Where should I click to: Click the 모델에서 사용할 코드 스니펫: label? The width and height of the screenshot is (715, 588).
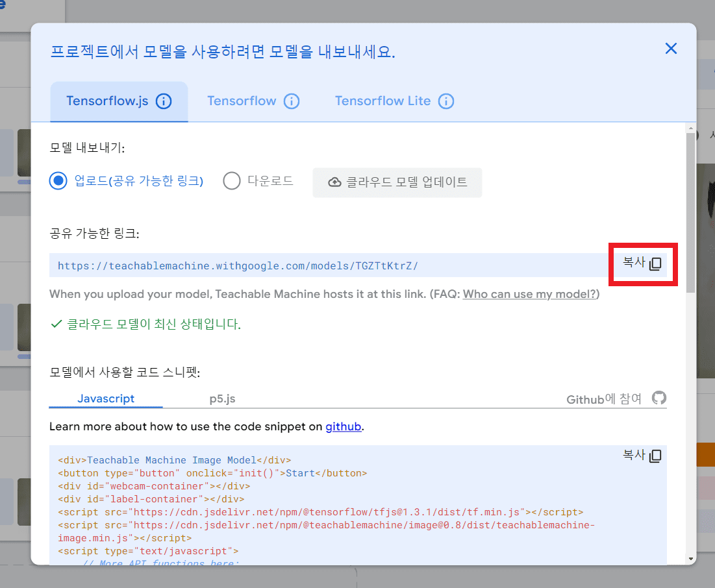pos(125,373)
